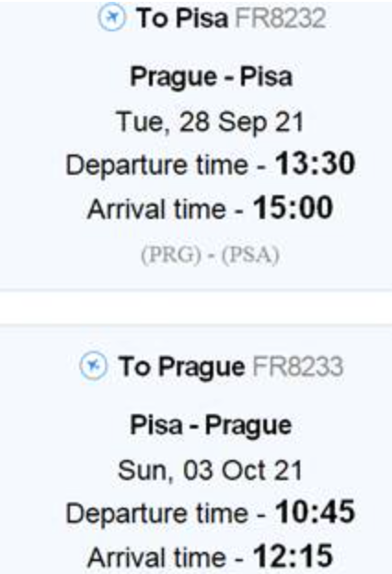Click the (PRG) - (PSA) airport codes
This screenshot has width=392, height=574.
click(x=211, y=255)
